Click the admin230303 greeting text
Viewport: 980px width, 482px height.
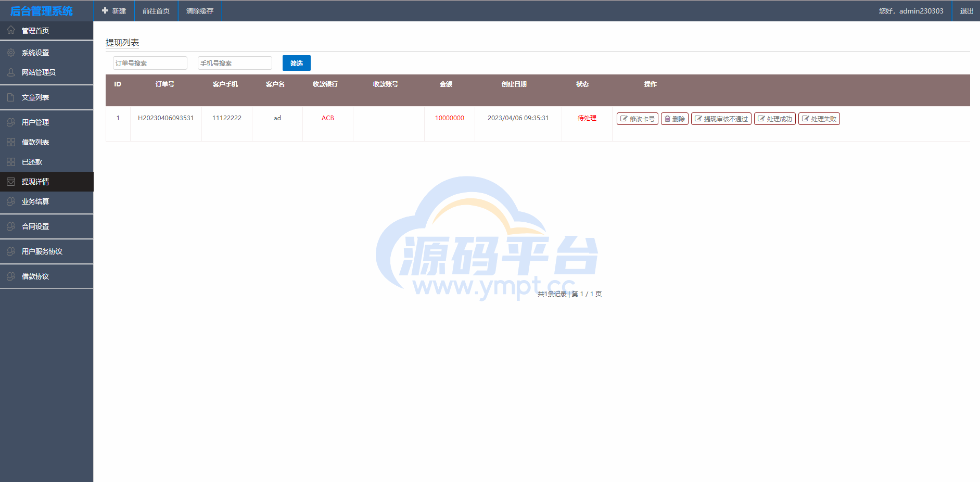point(911,11)
